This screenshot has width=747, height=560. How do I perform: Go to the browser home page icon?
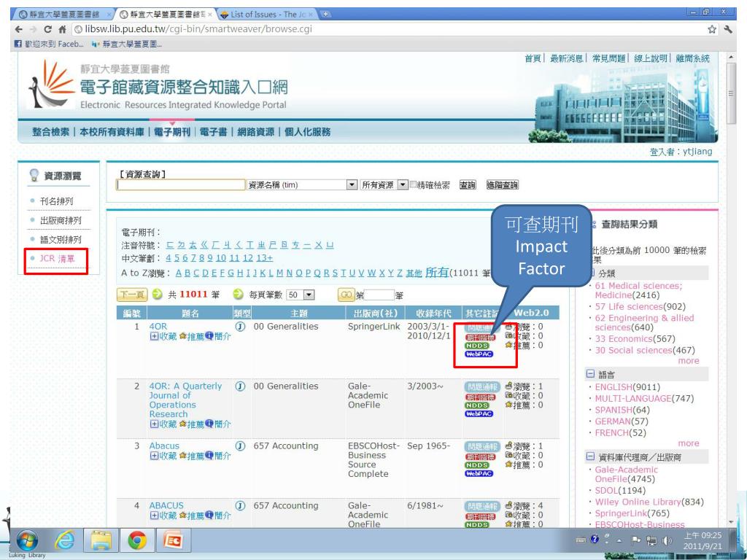62,29
